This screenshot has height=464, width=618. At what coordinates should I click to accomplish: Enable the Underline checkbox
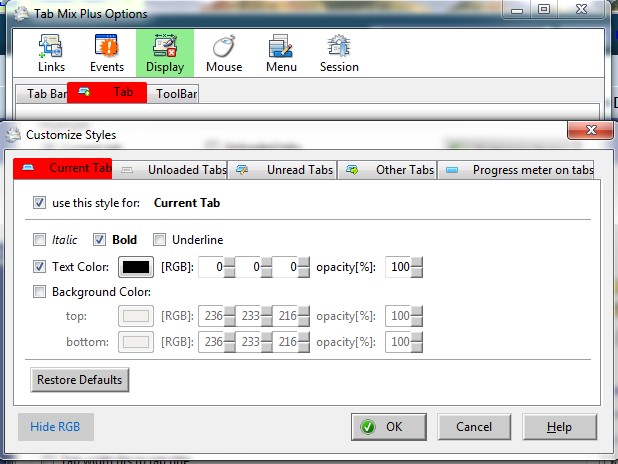[x=159, y=239]
